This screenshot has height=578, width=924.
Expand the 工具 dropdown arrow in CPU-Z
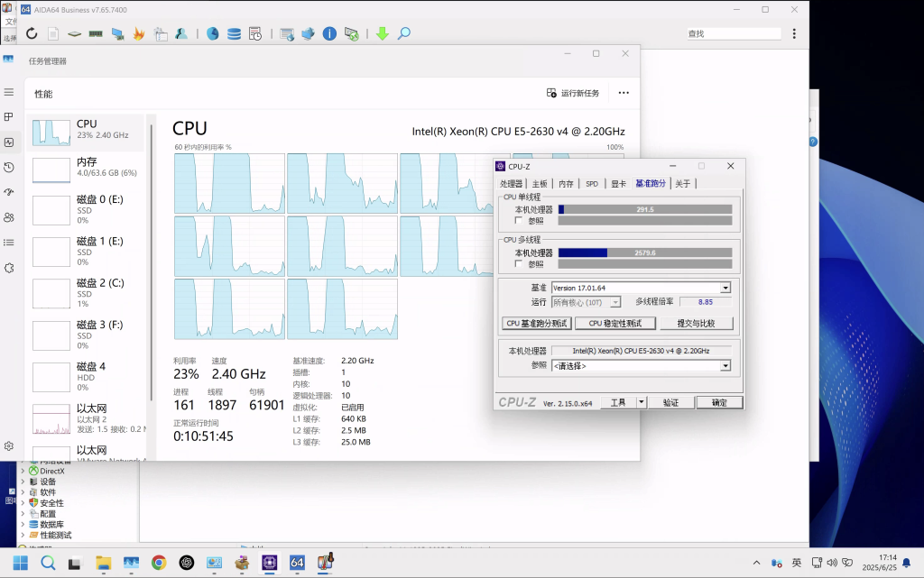click(x=642, y=403)
